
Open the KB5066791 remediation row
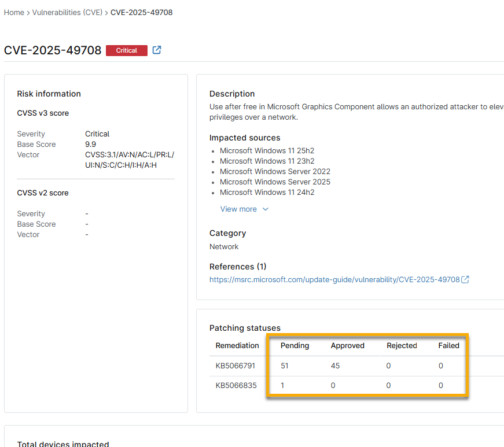[236, 366]
